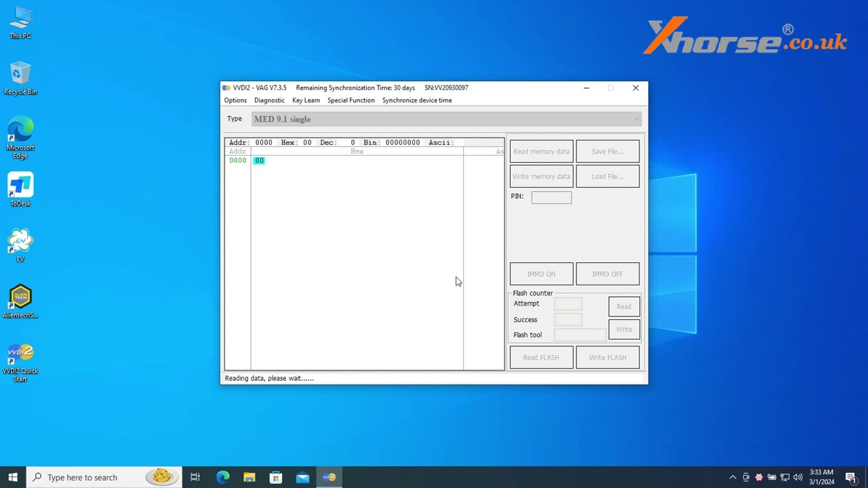Click the taskbar search box
Image resolution: width=868 pixels, height=488 pixels.
pyautogui.click(x=104, y=477)
